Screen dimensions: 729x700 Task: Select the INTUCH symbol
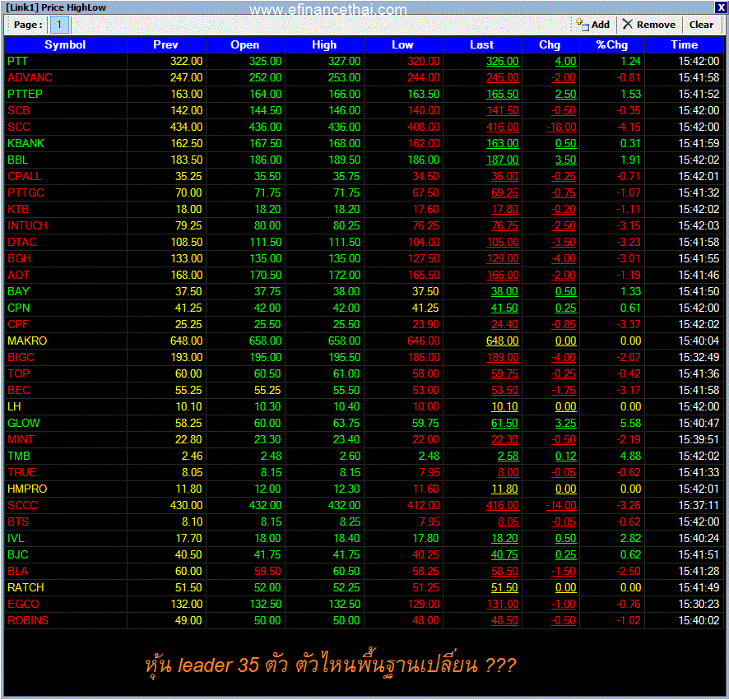27,225
